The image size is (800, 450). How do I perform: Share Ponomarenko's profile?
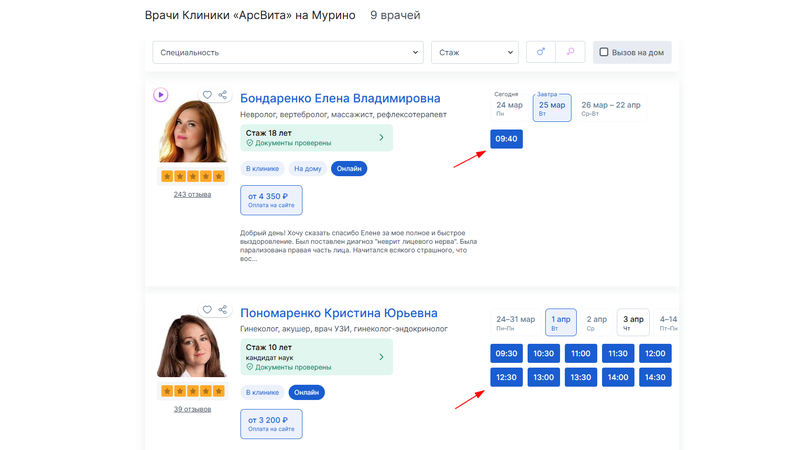[223, 309]
